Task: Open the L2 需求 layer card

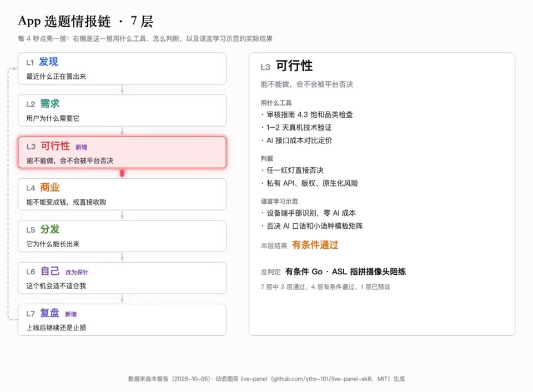Action: [122, 110]
